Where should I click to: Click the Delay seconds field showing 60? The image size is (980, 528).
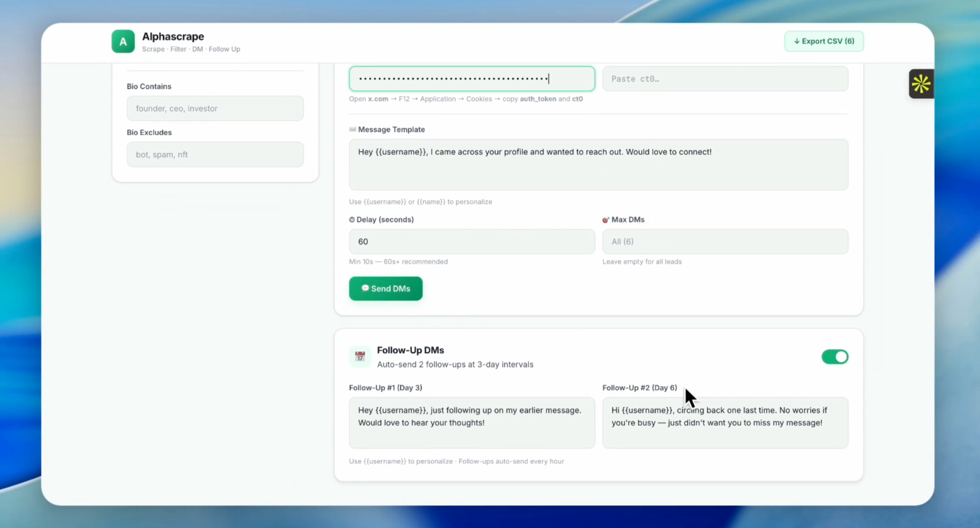click(x=472, y=241)
